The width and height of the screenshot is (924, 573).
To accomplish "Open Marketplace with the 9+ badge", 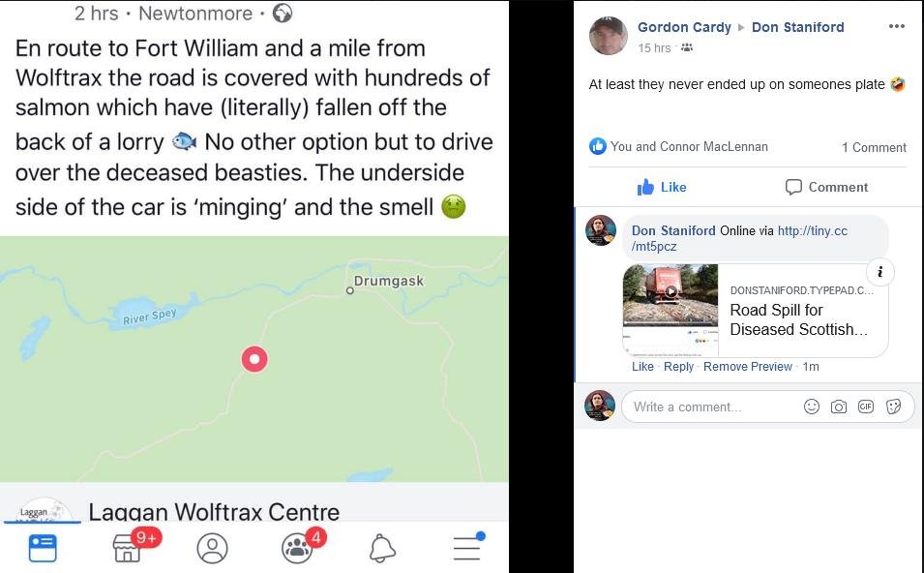I will tap(127, 549).
